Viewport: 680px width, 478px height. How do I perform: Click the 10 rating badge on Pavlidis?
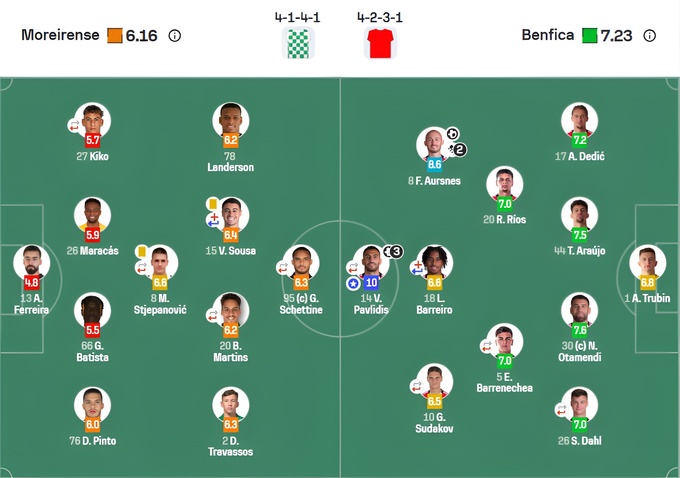coord(370,283)
